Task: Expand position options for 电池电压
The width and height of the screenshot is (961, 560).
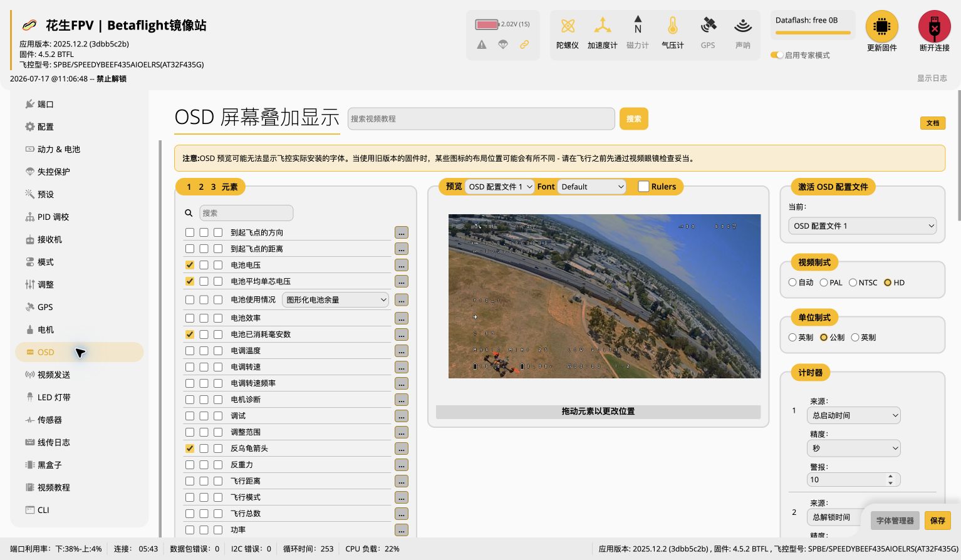Action: [x=402, y=266]
